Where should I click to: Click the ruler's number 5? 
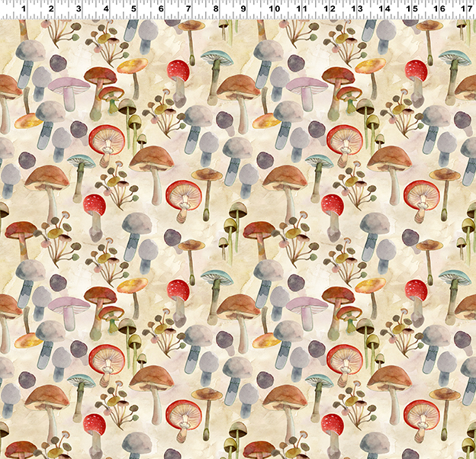click(133, 9)
